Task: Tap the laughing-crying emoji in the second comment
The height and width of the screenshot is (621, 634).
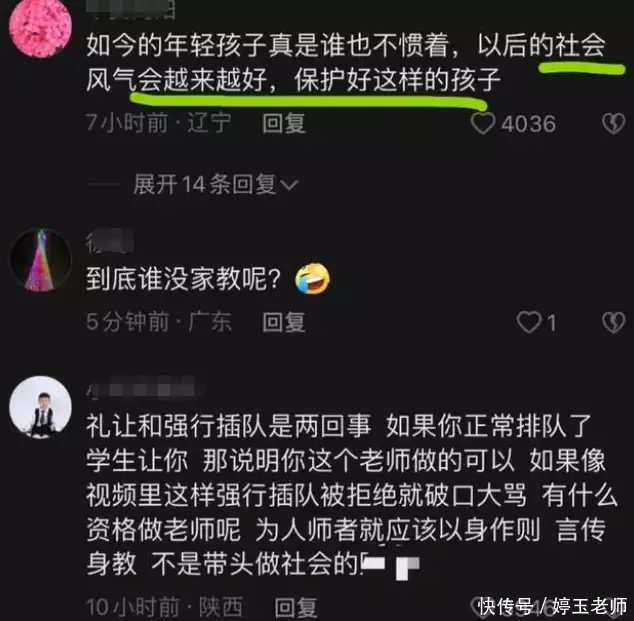Action: pos(313,279)
